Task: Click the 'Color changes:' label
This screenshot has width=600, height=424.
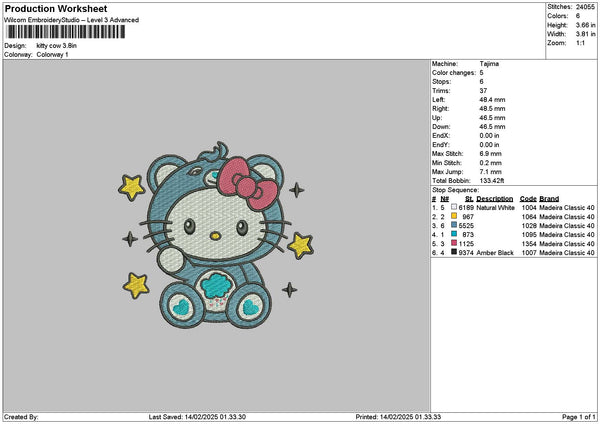Action: coord(454,73)
